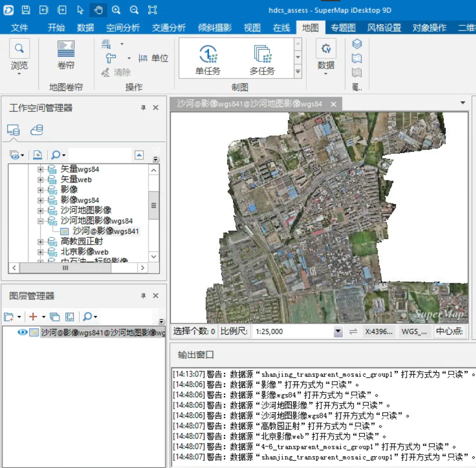
Task: Click the collapse-up arrow button in workspace toolbar
Action: coord(139,155)
